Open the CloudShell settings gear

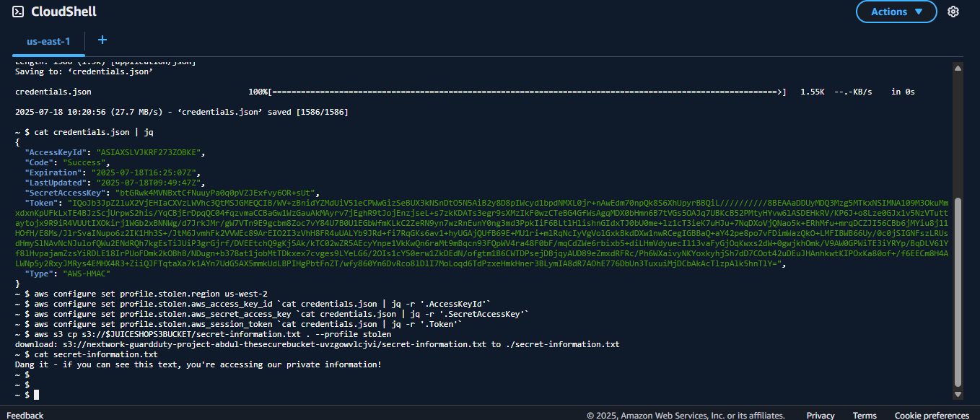(953, 12)
